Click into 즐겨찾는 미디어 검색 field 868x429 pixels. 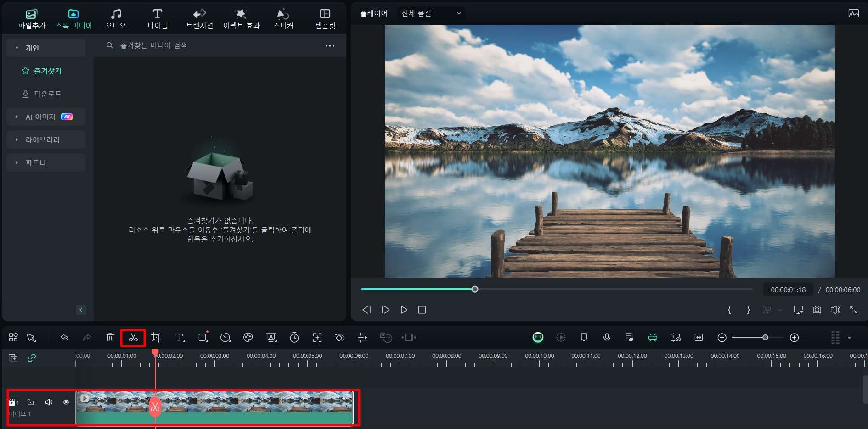pos(211,45)
